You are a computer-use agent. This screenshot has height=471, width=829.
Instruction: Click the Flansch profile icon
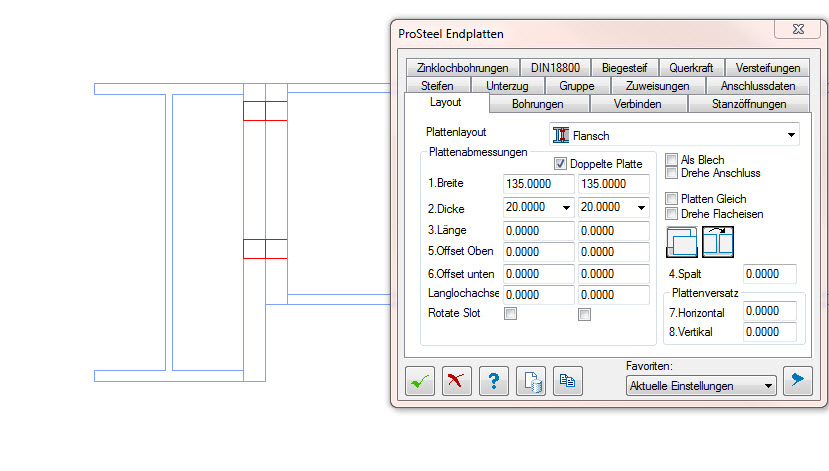coord(561,135)
